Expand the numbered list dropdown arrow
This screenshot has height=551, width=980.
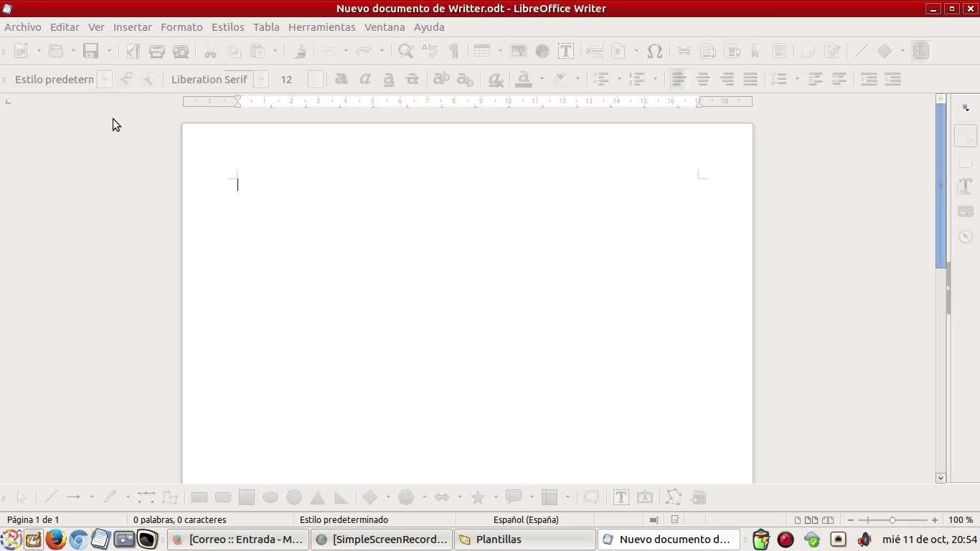tap(654, 79)
